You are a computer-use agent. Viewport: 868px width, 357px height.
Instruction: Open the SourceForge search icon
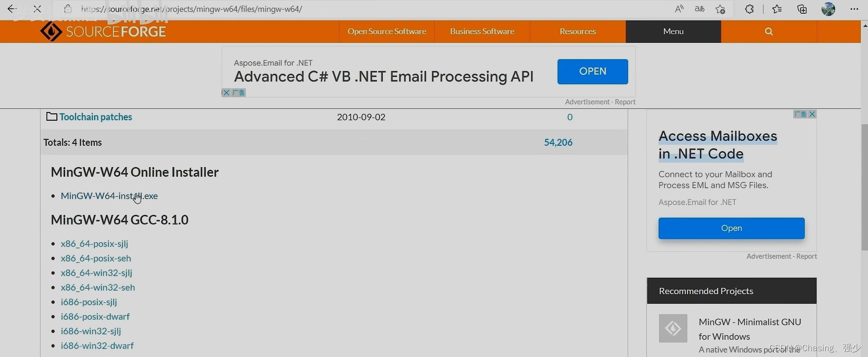769,31
